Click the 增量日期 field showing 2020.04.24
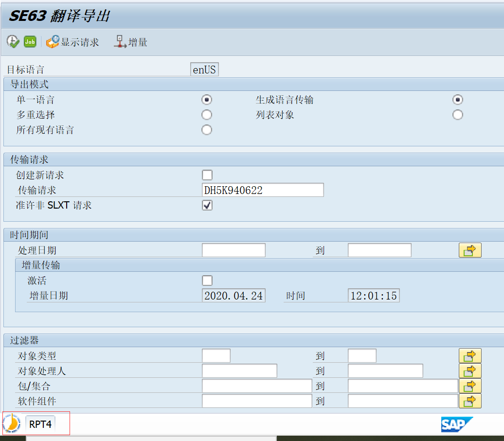 point(234,295)
